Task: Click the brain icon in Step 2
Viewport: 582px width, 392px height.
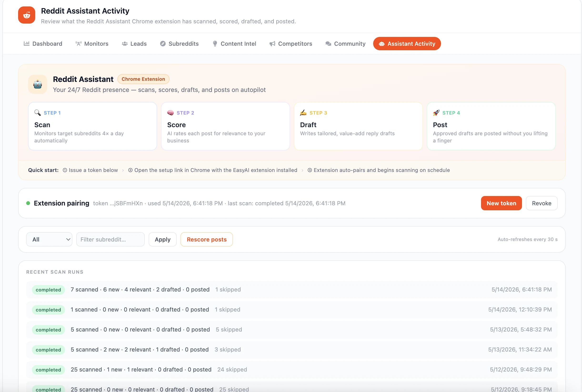Action: tap(171, 112)
